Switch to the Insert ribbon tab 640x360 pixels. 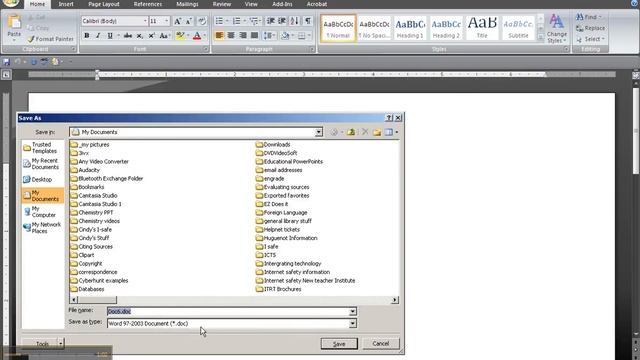66,4
